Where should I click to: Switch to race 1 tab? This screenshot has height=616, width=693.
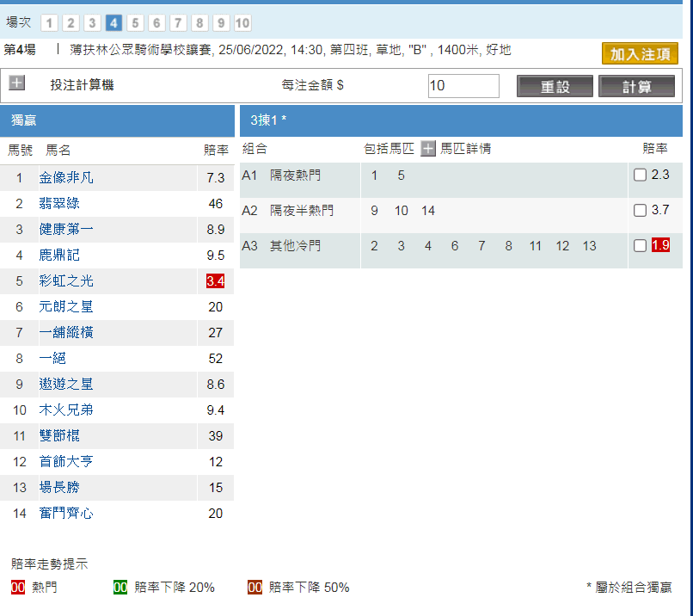(x=50, y=23)
